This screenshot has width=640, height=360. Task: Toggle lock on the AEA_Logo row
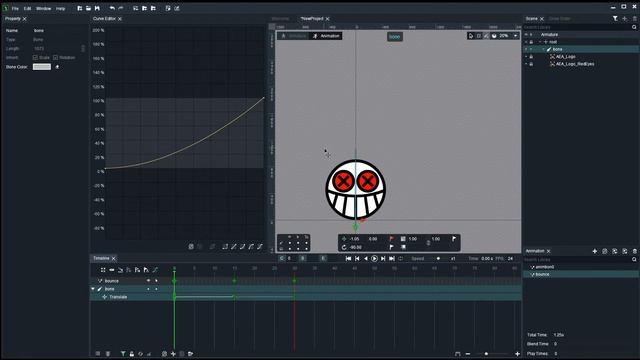[x=531, y=56]
